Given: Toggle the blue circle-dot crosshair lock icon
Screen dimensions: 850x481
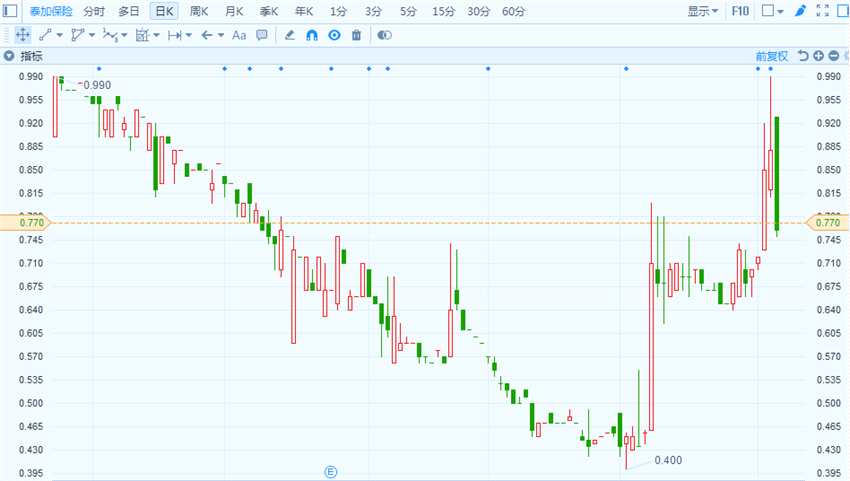Looking at the screenshot, I should 334,35.
